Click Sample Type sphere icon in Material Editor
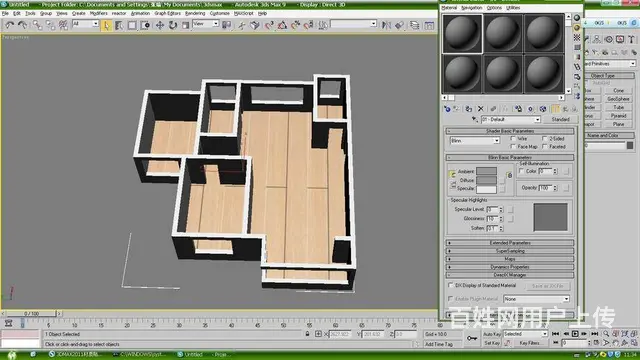 577,18
